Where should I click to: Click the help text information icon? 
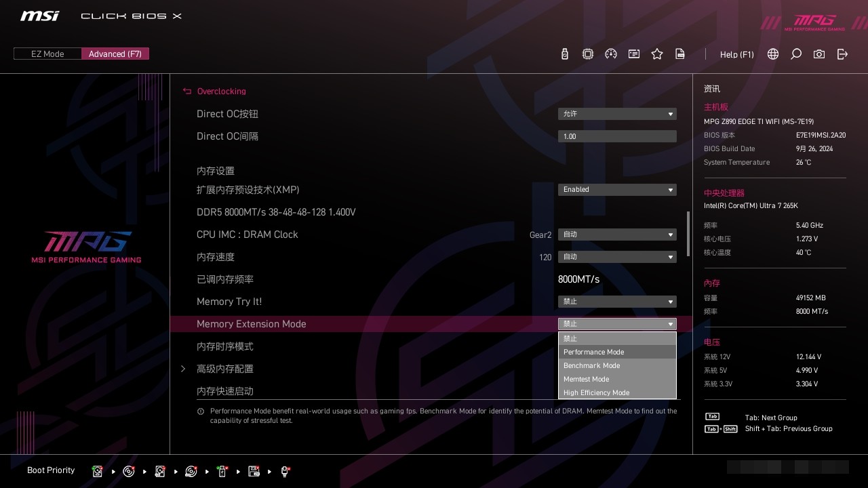201,411
